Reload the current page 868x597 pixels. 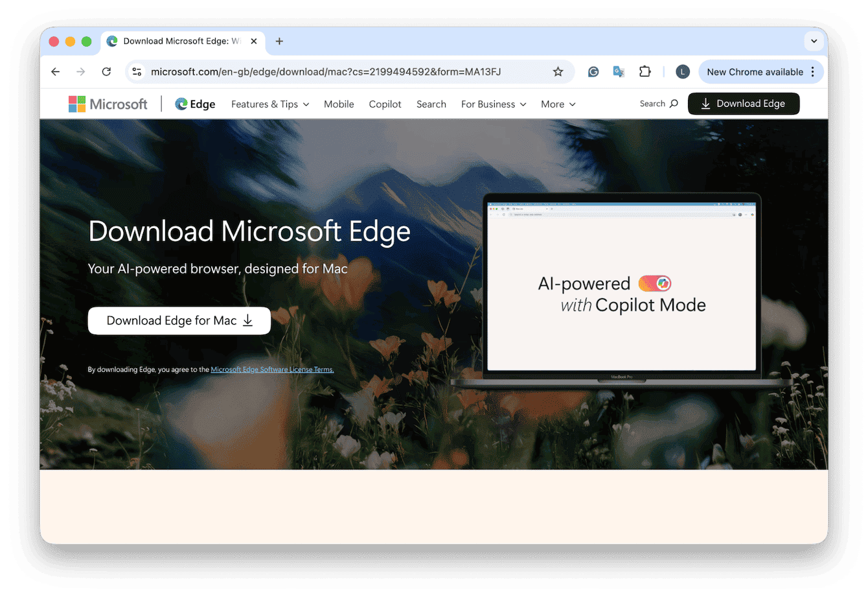point(106,72)
